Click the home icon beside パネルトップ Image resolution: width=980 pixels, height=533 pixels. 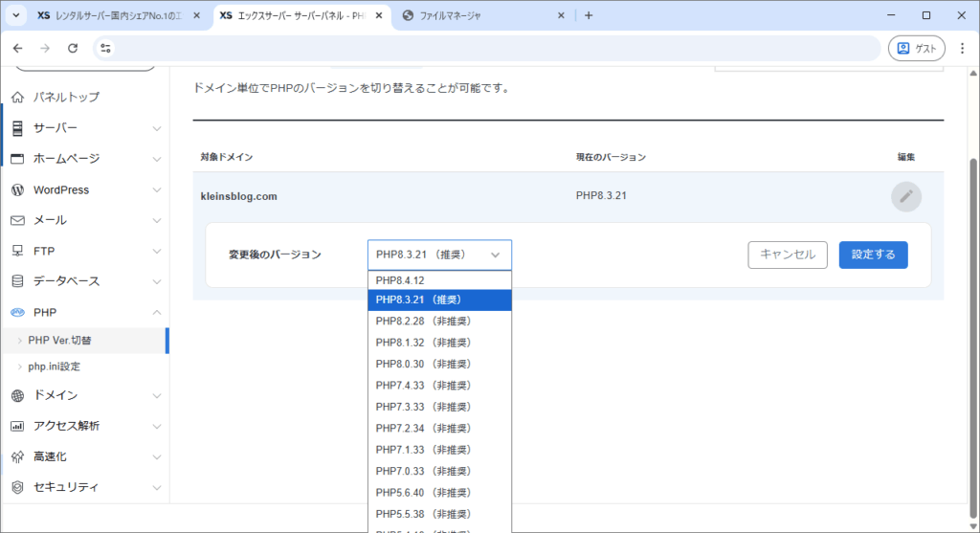point(17,98)
